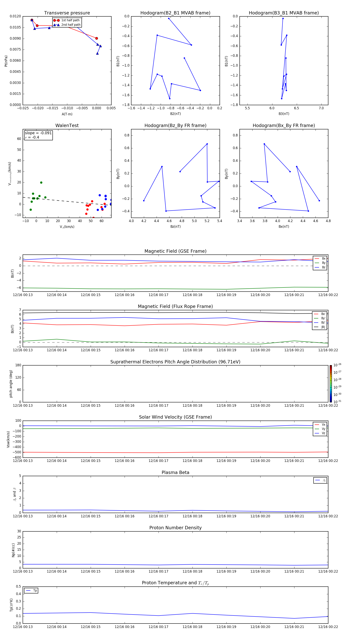Image resolution: width=351 pixels, height=644 pixels.
Task: Click the 'Hodogram(B3_B1 MVAB frame)' title
Action: point(284,13)
